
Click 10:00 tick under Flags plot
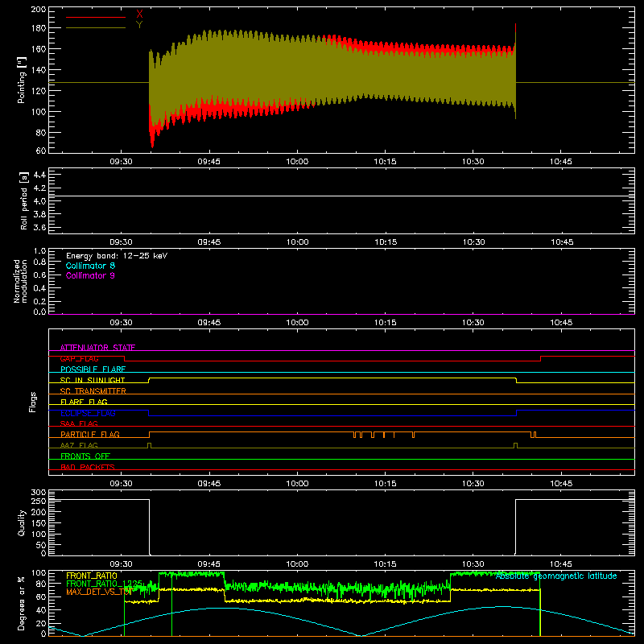point(297,484)
